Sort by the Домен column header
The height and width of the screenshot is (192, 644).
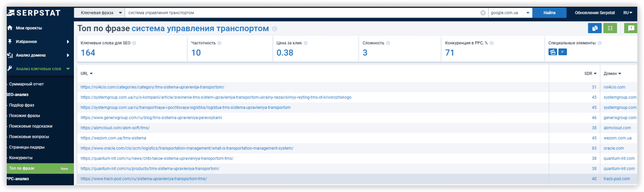(x=612, y=73)
